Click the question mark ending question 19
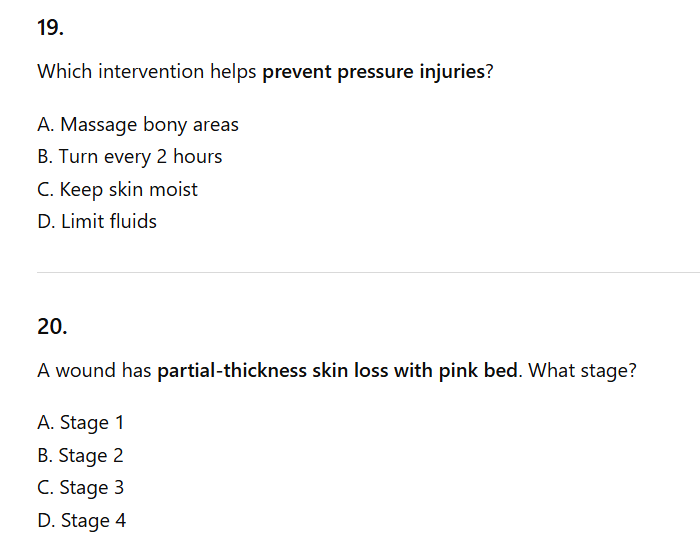Viewport: 700px width, 549px height. [x=490, y=73]
